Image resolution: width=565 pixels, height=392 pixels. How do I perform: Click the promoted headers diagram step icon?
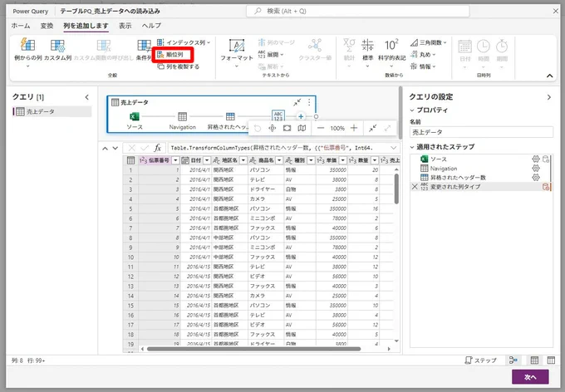[x=230, y=116]
